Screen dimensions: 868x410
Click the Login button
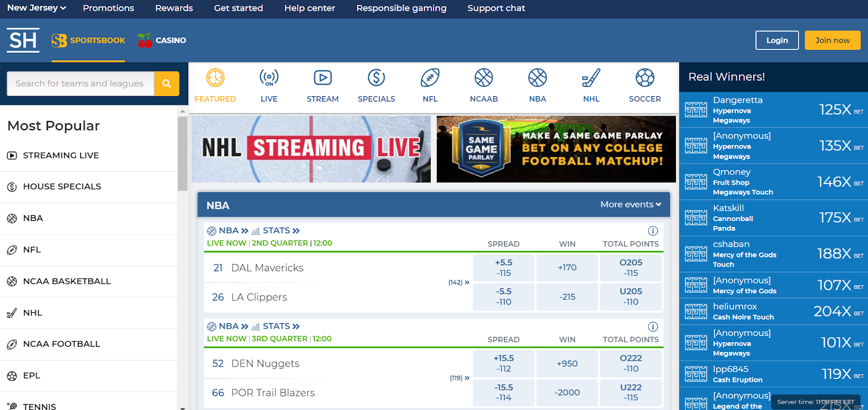point(777,40)
